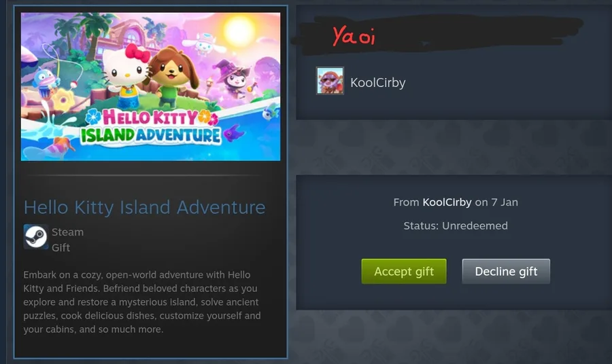Open the Hello Kitty Island Adventure title link
The image size is (612, 364).
click(144, 207)
